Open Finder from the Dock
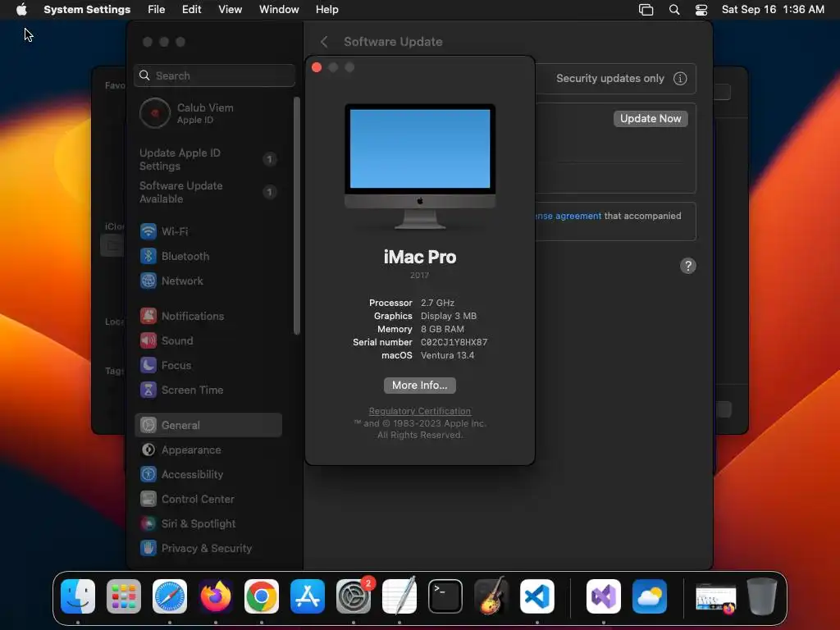 [x=78, y=596]
